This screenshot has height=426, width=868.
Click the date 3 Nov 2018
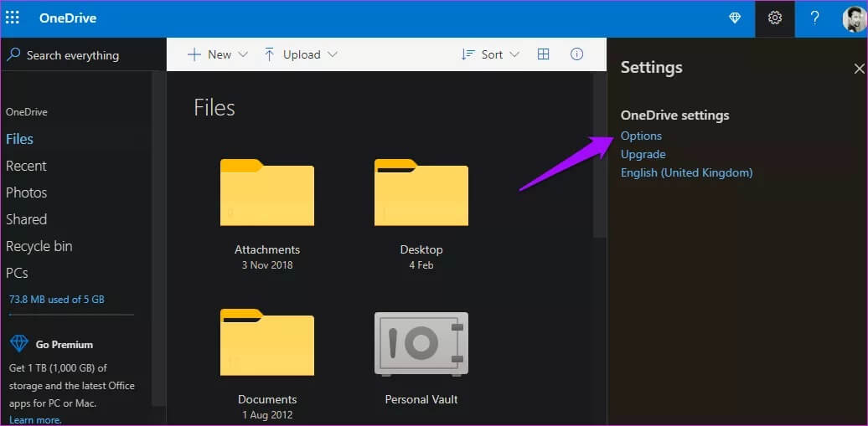266,265
